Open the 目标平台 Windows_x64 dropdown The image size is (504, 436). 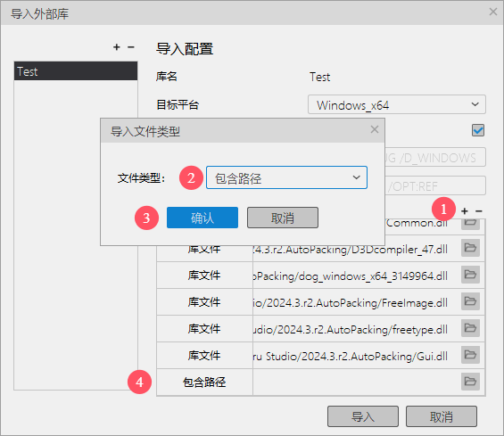pos(397,104)
